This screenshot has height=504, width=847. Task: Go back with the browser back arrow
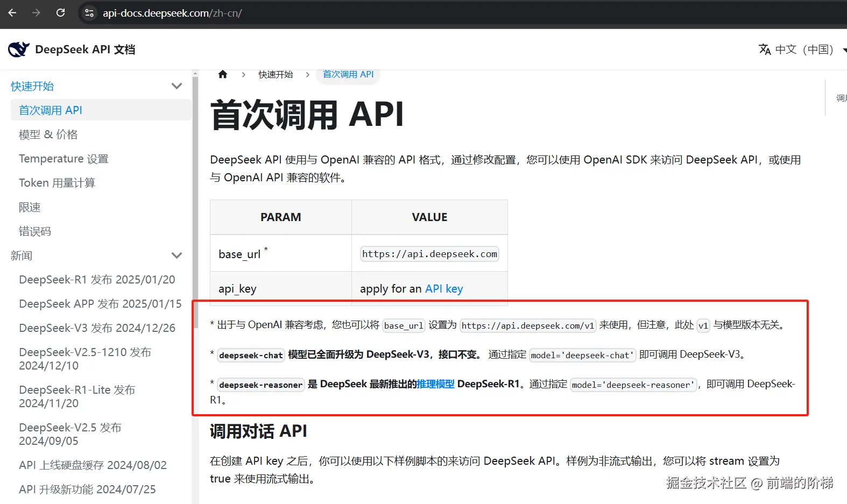(12, 12)
